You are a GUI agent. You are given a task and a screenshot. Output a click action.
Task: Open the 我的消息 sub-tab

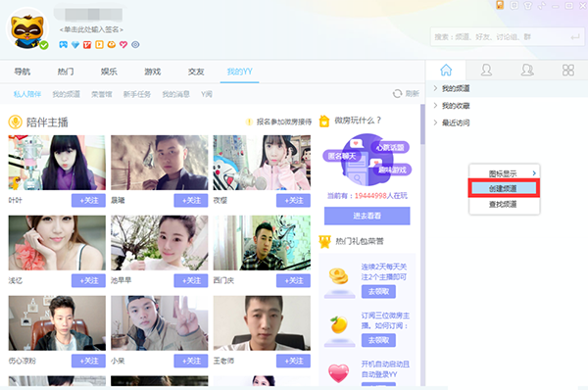[175, 94]
